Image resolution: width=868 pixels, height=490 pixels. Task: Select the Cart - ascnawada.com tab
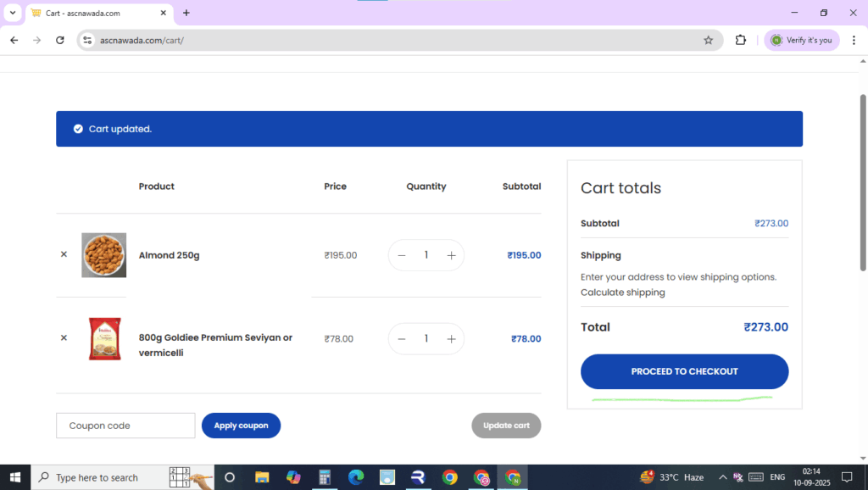pos(93,13)
